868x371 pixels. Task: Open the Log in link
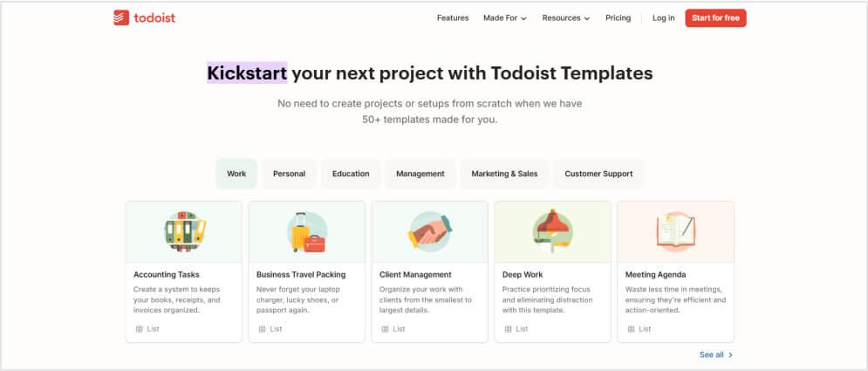pos(663,17)
